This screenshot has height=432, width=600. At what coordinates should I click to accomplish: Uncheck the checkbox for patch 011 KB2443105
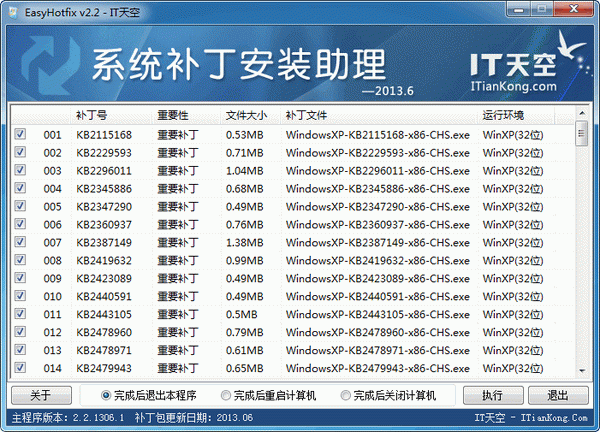tap(20, 314)
